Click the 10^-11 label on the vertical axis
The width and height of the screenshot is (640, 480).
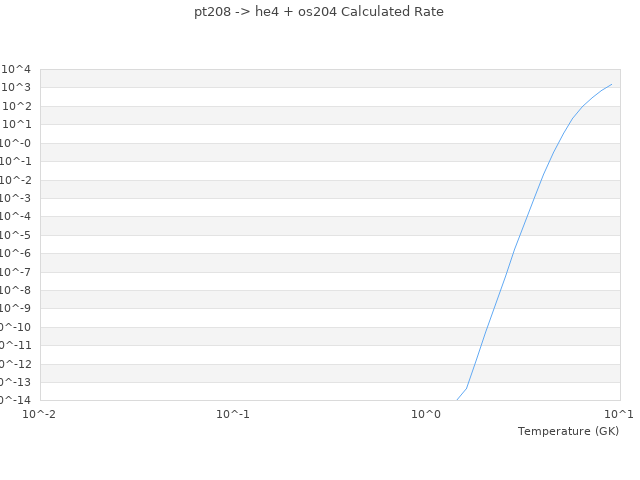tap(13, 345)
